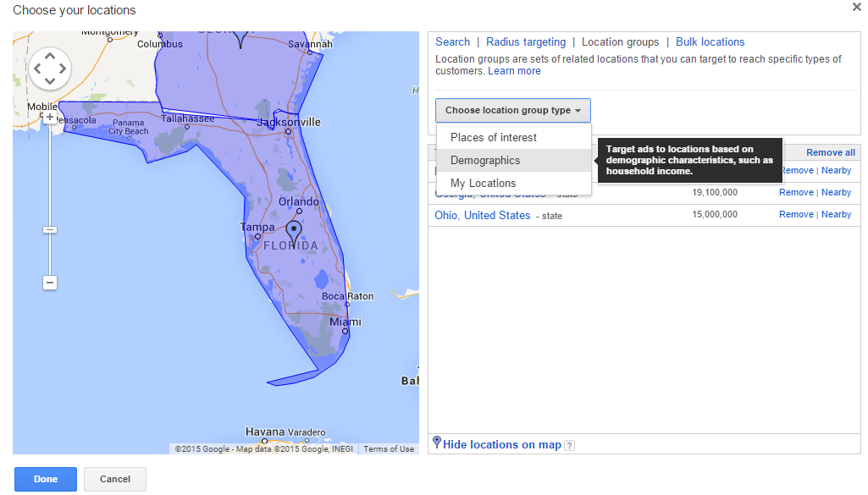Open the map Terms of Use link
This screenshot has height=495, width=868.
coord(389,449)
